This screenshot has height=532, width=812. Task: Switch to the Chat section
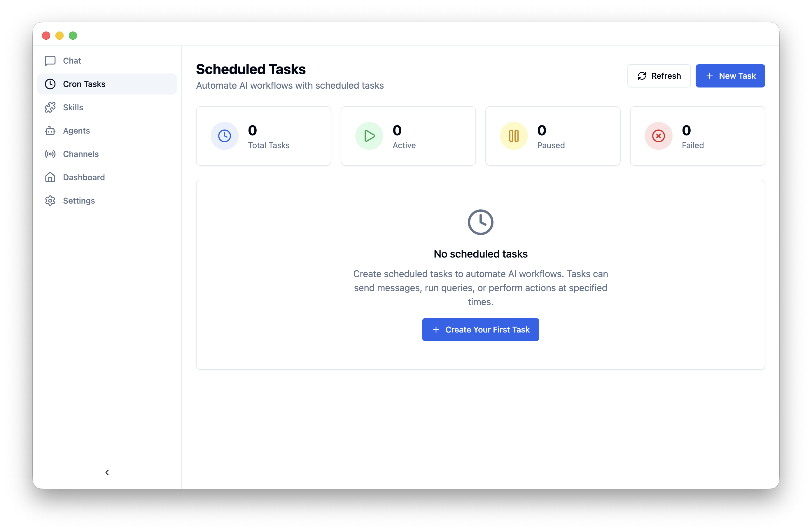[72, 60]
